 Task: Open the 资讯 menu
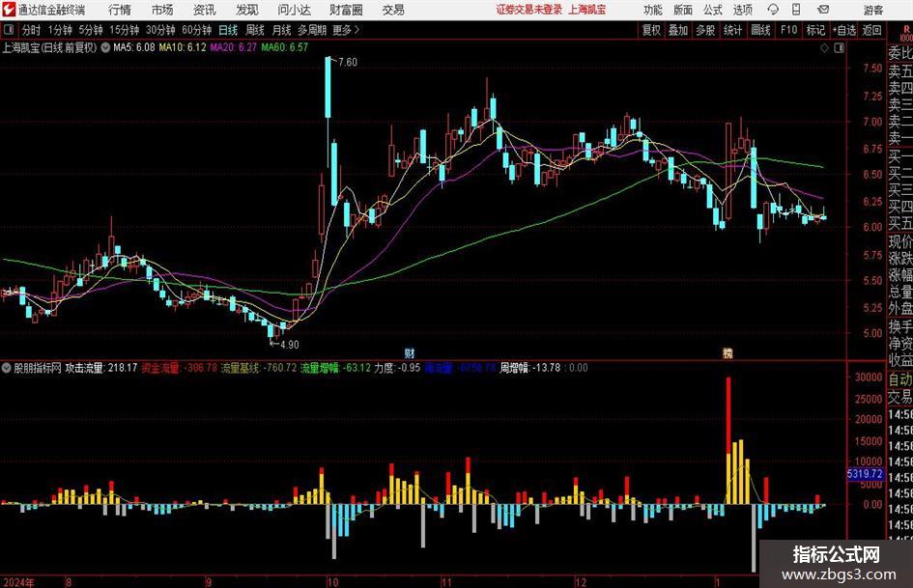click(205, 10)
